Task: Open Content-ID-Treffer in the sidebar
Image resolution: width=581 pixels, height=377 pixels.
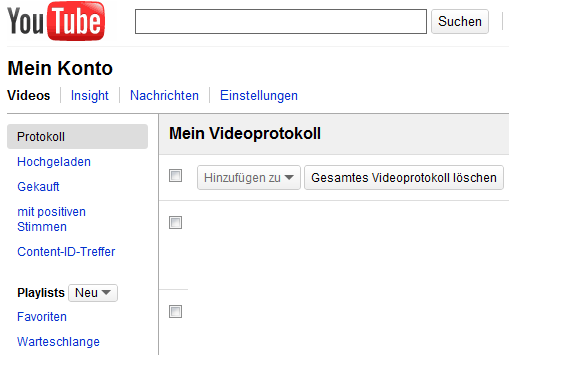Action: [x=66, y=252]
